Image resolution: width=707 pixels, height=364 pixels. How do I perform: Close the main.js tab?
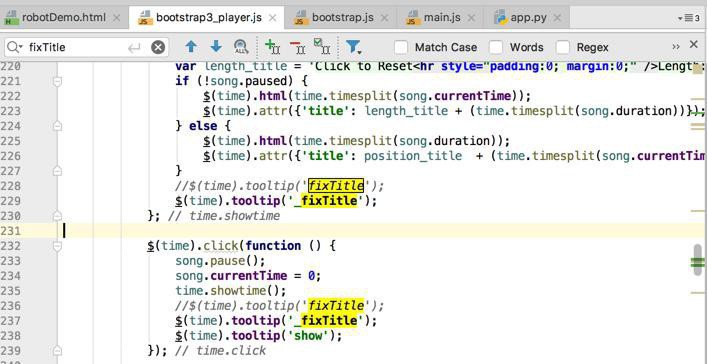(x=471, y=18)
